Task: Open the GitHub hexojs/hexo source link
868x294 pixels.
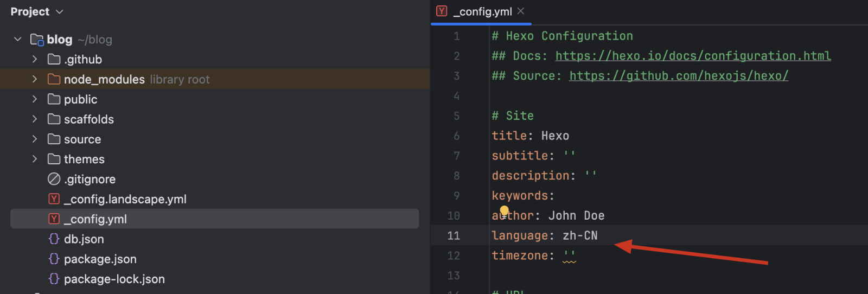Action: pos(678,76)
